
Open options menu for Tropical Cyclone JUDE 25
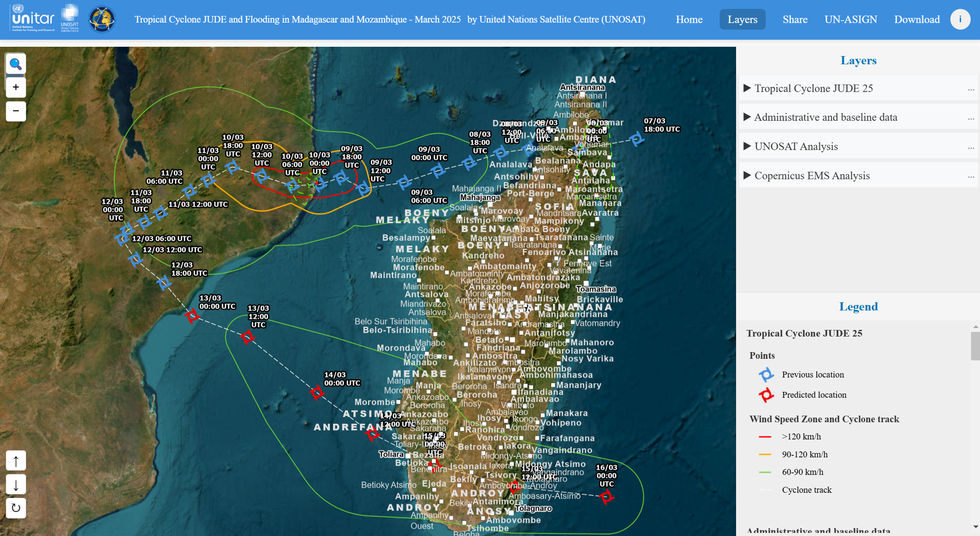click(971, 89)
